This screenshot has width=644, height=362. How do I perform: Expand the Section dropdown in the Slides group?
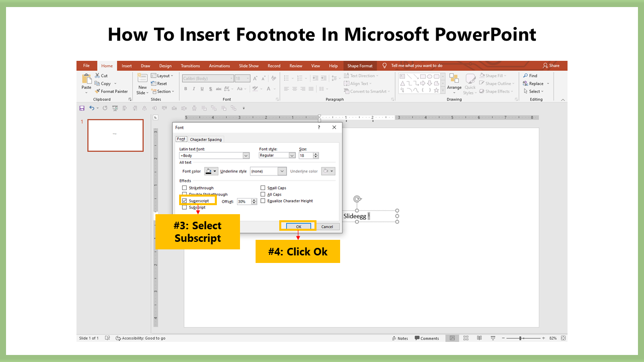173,92
